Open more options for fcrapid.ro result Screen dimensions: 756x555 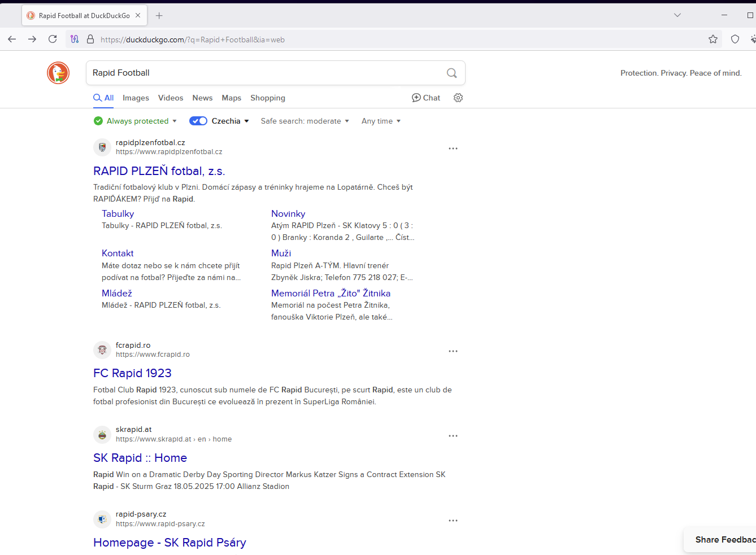pyautogui.click(x=453, y=351)
